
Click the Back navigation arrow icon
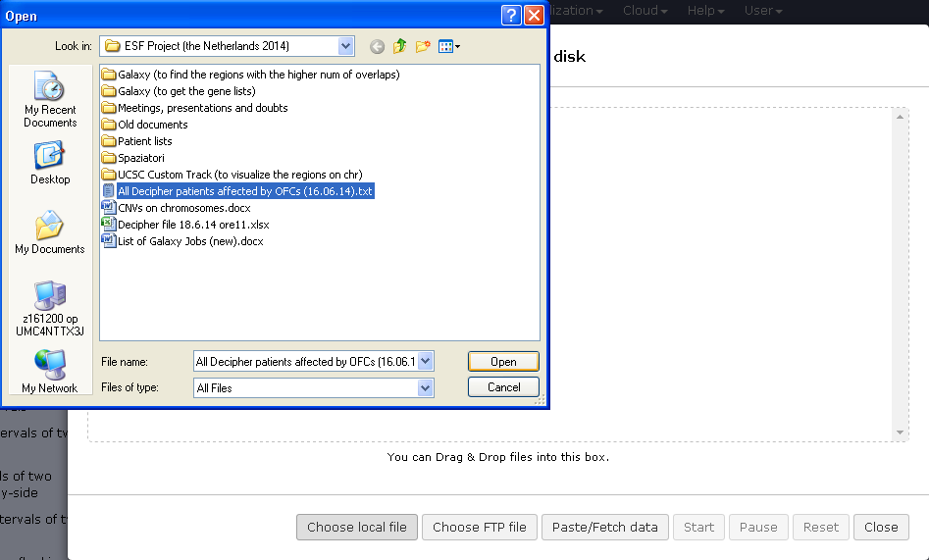tap(378, 46)
